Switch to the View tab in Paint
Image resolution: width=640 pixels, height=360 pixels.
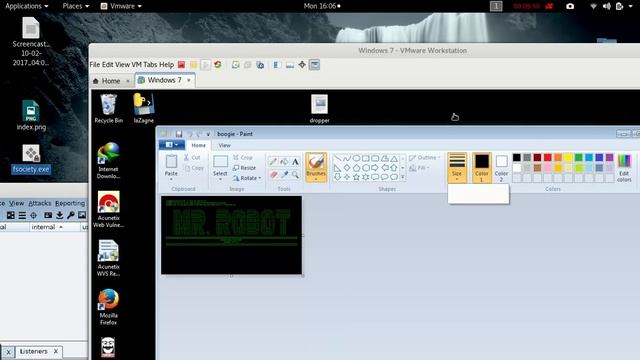coord(224,145)
